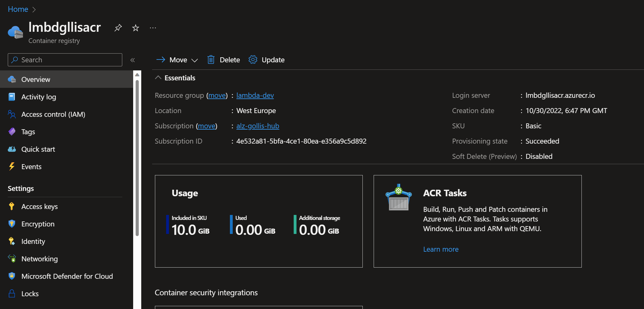Click the Events lightning bolt icon
644x309 pixels.
[x=12, y=167]
